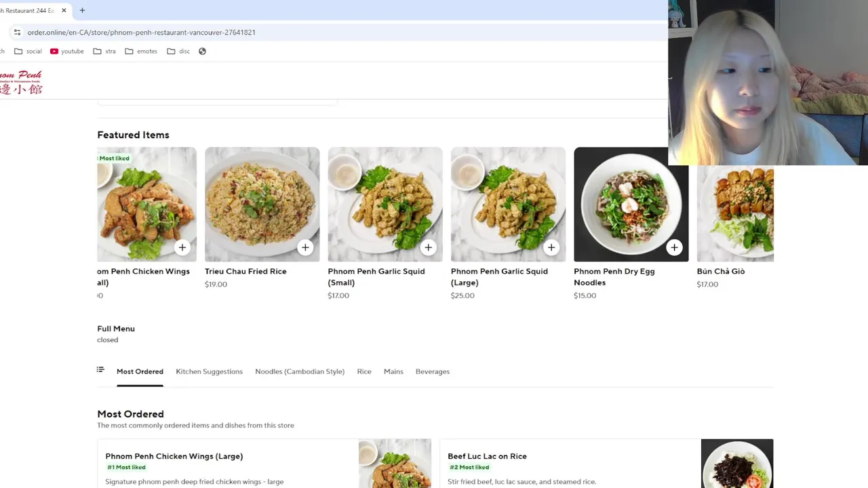Click the $25.00 price label
The image size is (868, 488).
point(462,296)
